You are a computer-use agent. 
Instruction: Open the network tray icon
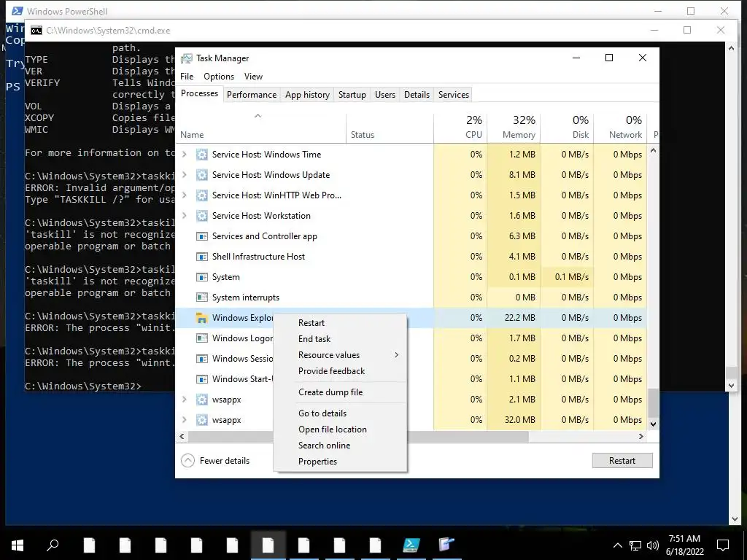pos(635,545)
